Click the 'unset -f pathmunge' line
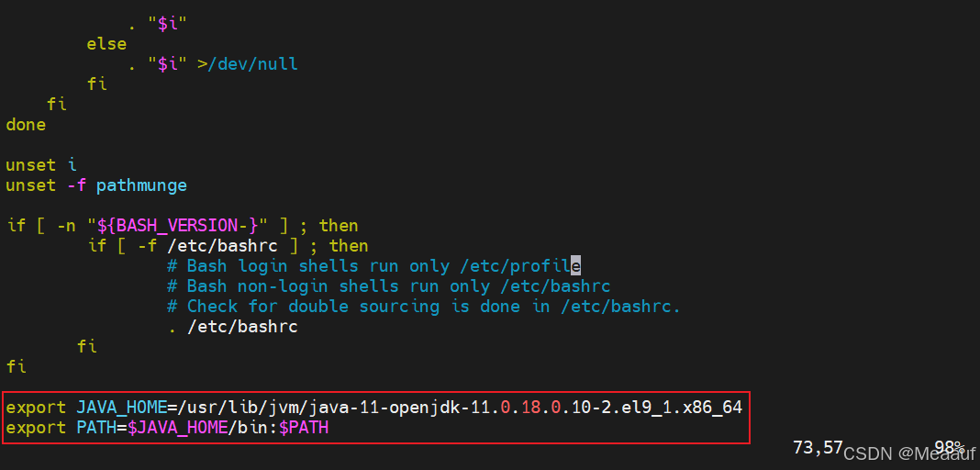The width and height of the screenshot is (980, 470). pyautogui.click(x=96, y=185)
